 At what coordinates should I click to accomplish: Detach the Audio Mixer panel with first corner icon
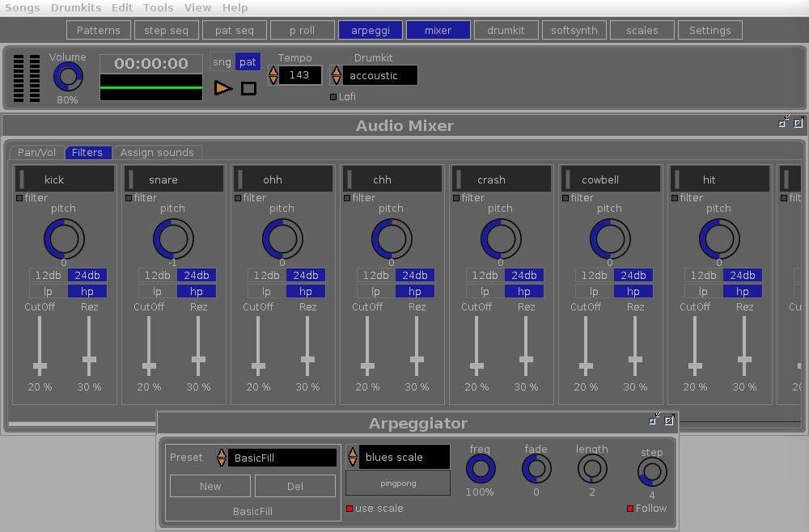[784, 121]
